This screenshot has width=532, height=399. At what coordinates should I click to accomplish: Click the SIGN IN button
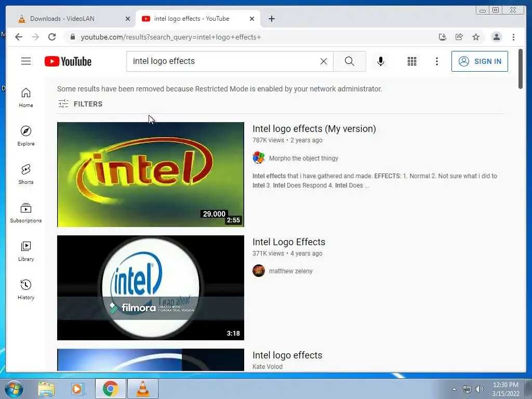pyautogui.click(x=480, y=61)
